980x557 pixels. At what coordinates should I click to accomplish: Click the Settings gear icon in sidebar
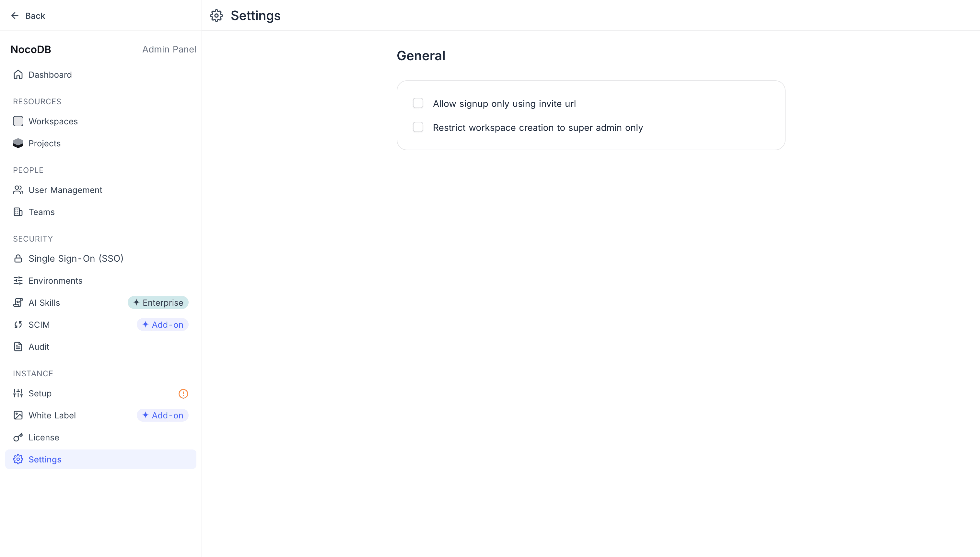pyautogui.click(x=18, y=459)
